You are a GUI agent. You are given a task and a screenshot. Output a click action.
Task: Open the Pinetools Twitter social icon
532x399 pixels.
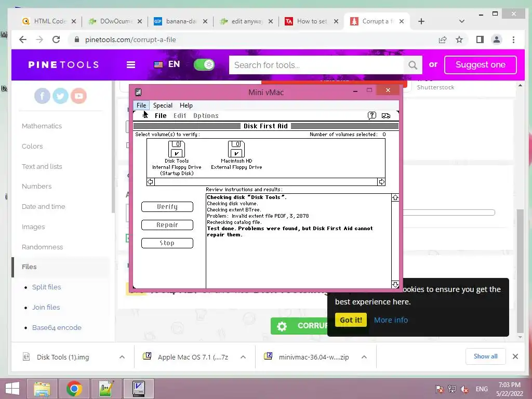(60, 96)
